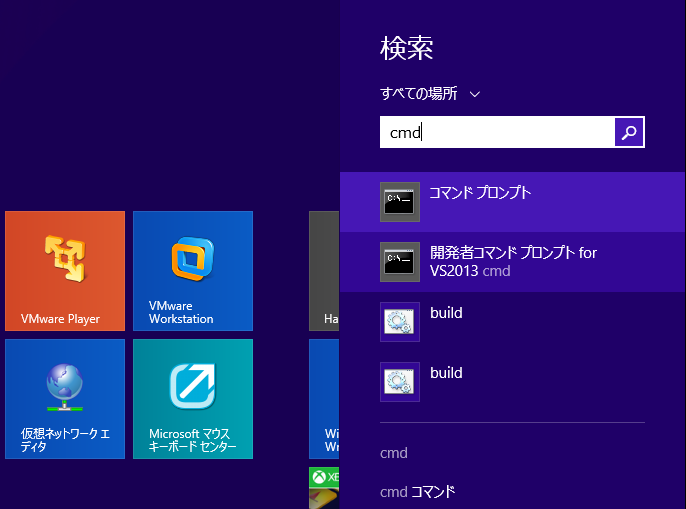Click the 検索 heading of search pane
Screen dimensions: 686x509
tap(406, 48)
